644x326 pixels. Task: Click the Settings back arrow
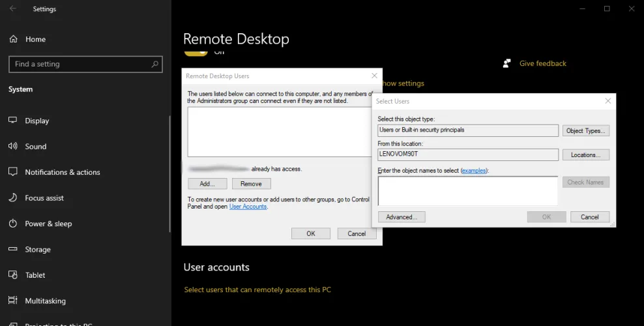(13, 9)
